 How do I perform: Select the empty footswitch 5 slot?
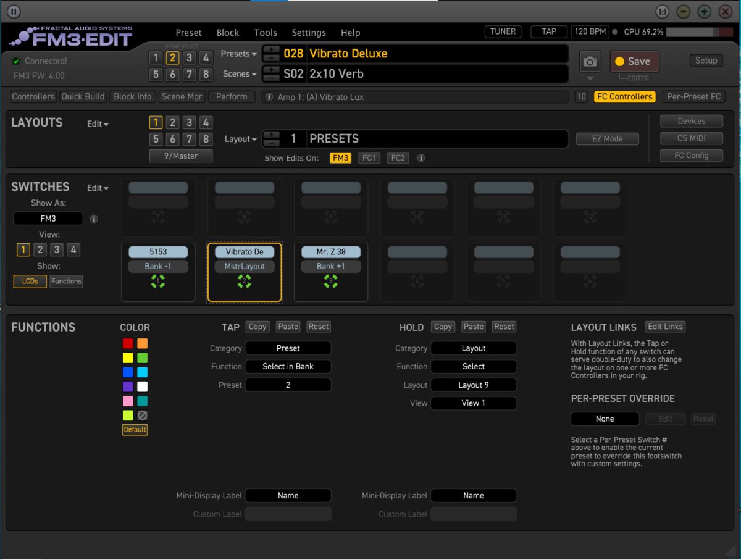[504, 272]
